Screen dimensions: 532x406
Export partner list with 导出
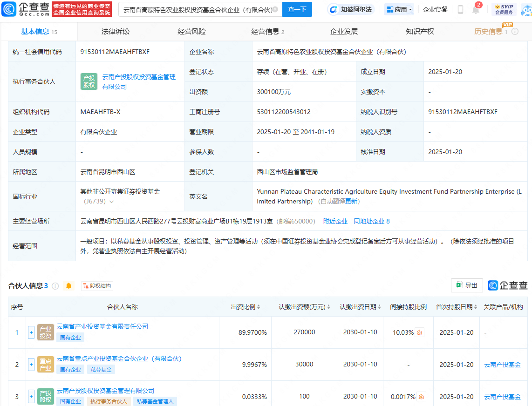click(x=467, y=285)
